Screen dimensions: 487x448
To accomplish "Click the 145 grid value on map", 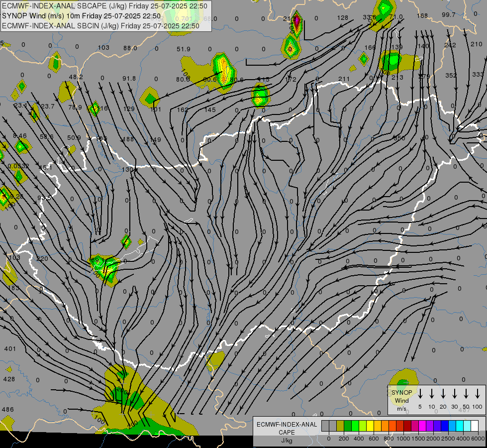I will [210, 110].
